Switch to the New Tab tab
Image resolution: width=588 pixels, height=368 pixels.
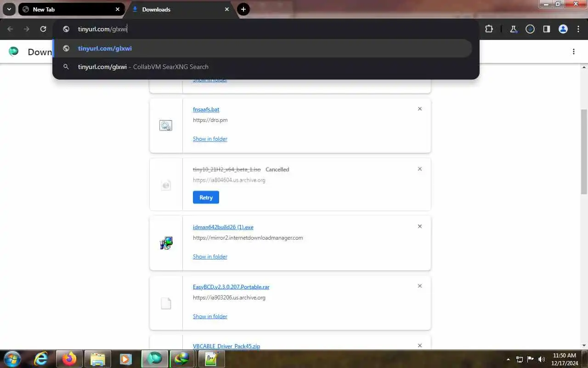coord(71,9)
